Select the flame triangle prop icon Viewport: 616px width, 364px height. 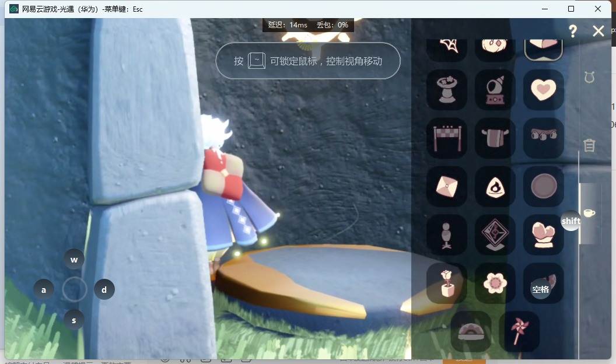tap(495, 187)
